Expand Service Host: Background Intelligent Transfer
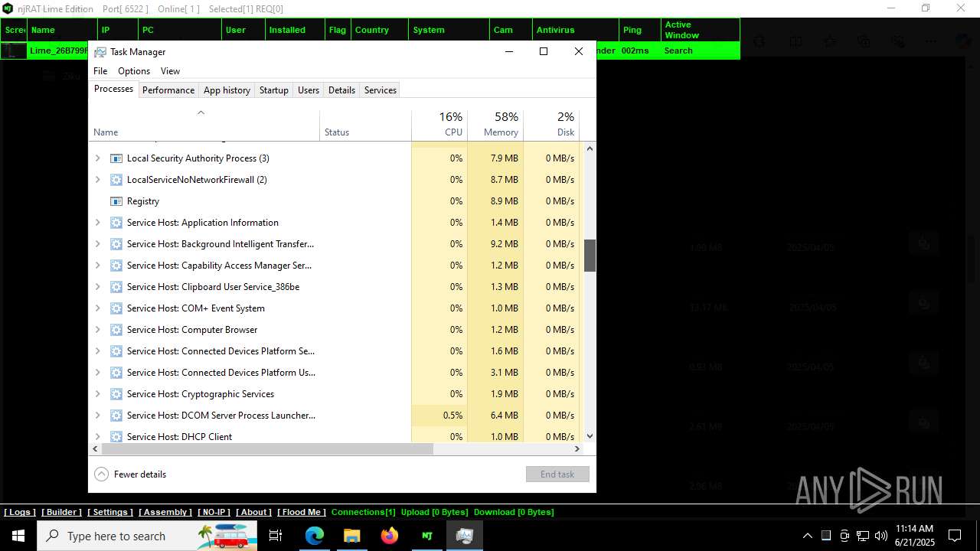 pos(97,244)
